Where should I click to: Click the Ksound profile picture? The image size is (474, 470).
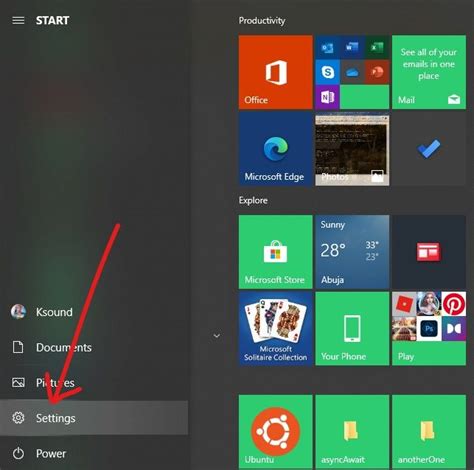18,312
